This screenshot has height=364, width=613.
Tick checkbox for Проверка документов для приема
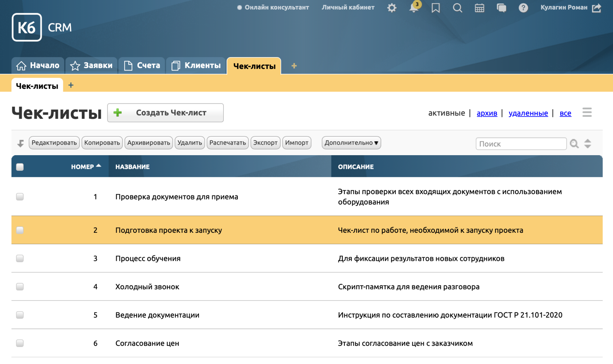[20, 197]
